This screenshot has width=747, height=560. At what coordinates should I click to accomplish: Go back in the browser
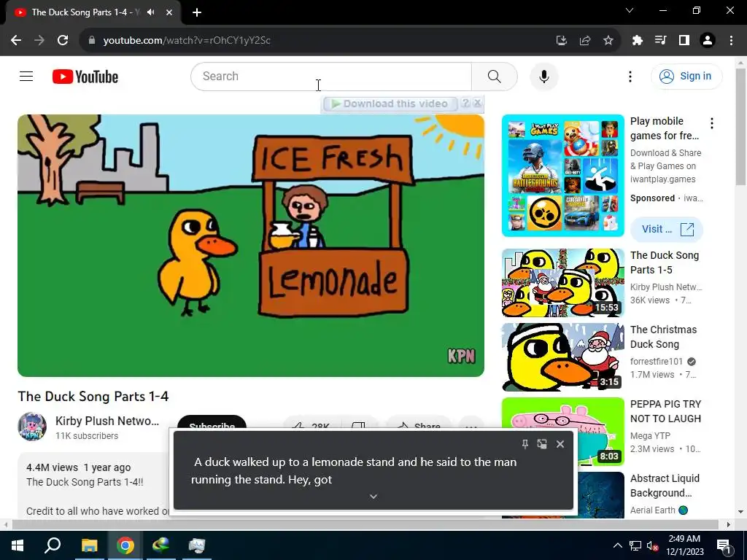click(16, 41)
